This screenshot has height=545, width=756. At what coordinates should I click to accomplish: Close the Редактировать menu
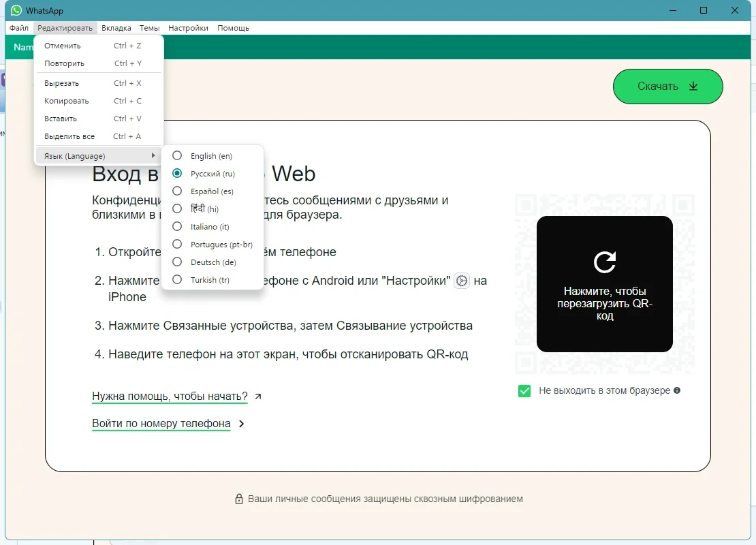[x=65, y=28]
